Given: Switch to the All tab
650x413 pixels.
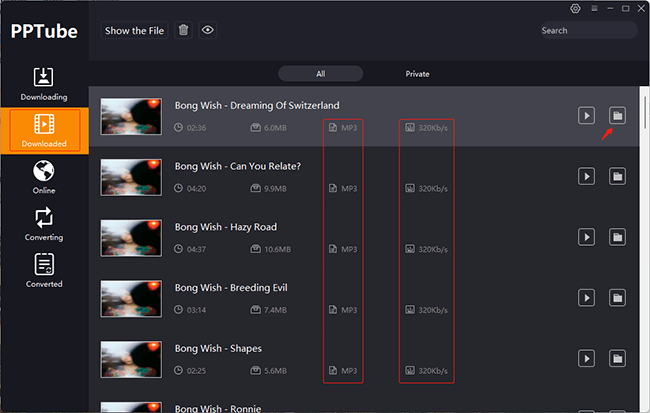Looking at the screenshot, I should [x=321, y=74].
